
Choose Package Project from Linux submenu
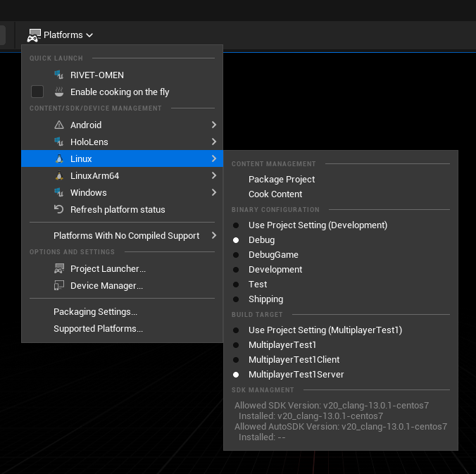click(282, 180)
